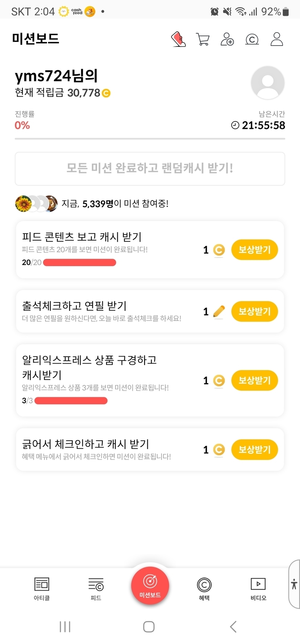Open the cash coin icon in header
This screenshot has width=300, height=644.
click(x=252, y=39)
